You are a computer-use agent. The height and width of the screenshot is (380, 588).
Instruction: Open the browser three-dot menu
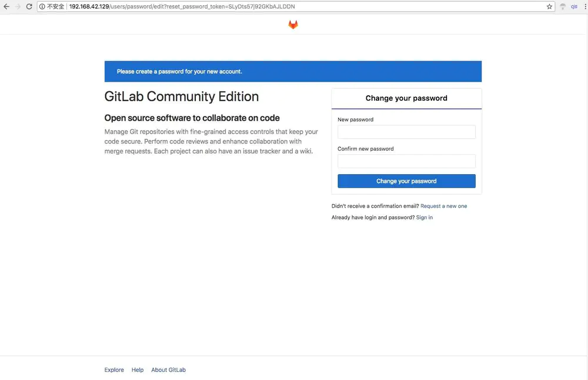coord(585,6)
